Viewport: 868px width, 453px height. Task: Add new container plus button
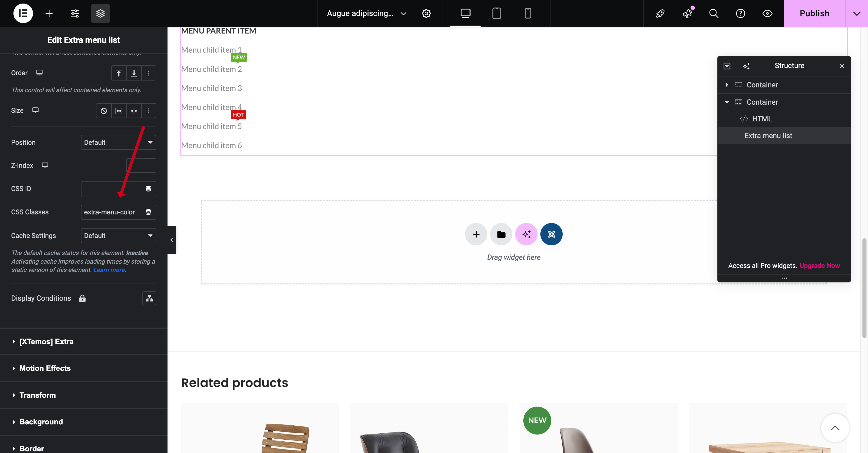pyautogui.click(x=476, y=234)
